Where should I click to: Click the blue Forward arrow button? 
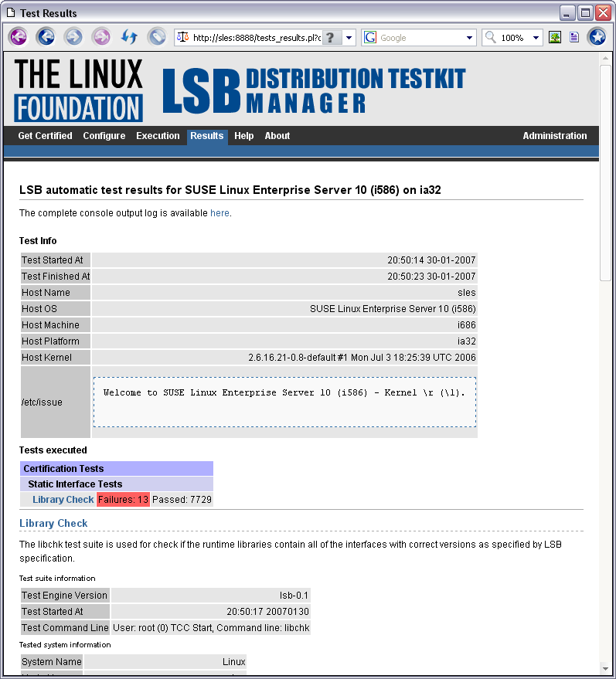point(73,37)
